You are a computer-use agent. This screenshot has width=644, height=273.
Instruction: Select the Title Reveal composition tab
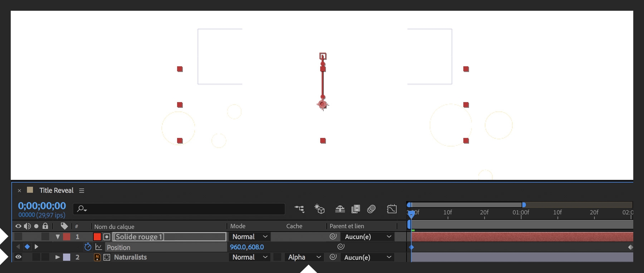pyautogui.click(x=56, y=190)
